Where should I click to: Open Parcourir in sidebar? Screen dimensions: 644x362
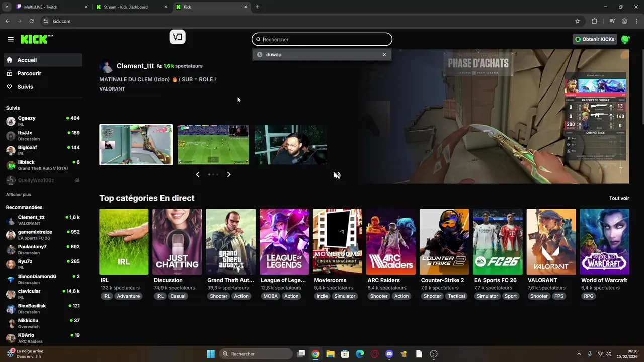point(43,73)
